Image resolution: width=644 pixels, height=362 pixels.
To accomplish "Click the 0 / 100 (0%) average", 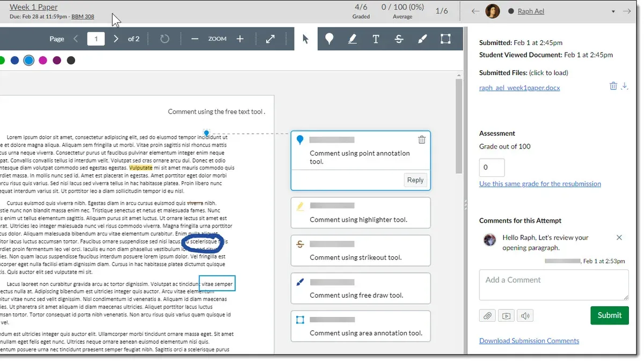I will pos(402,11).
